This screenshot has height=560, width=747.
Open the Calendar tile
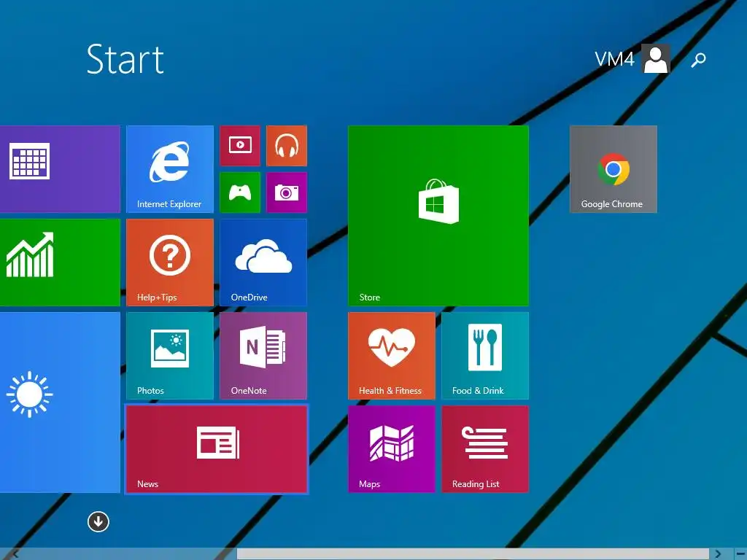(x=60, y=169)
